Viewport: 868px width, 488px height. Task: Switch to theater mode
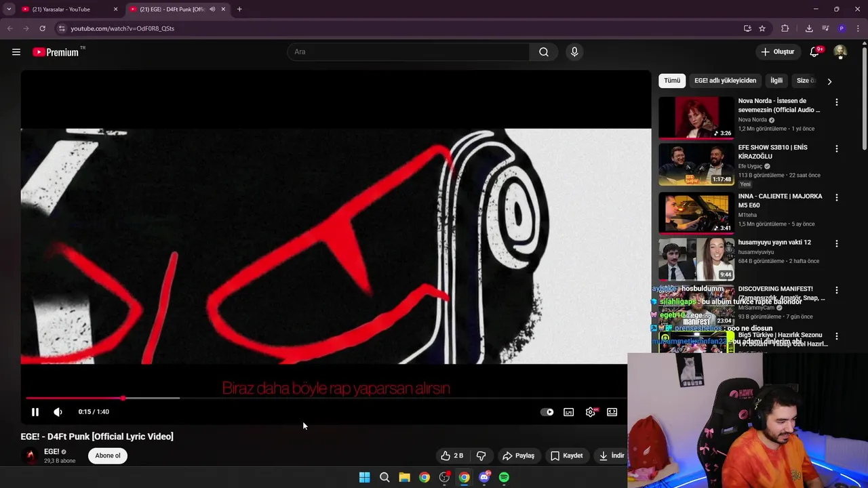point(612,412)
